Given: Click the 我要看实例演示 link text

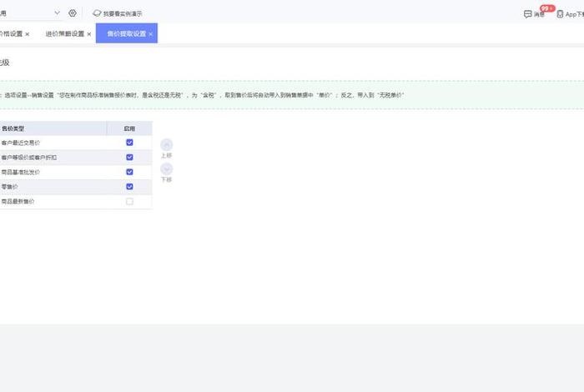Looking at the screenshot, I should (x=123, y=14).
